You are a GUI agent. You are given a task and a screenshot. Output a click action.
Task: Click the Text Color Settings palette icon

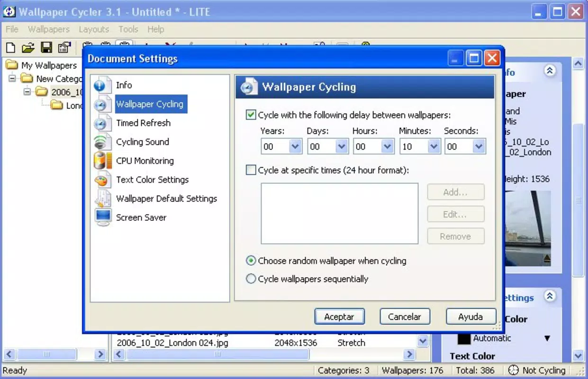(x=101, y=180)
